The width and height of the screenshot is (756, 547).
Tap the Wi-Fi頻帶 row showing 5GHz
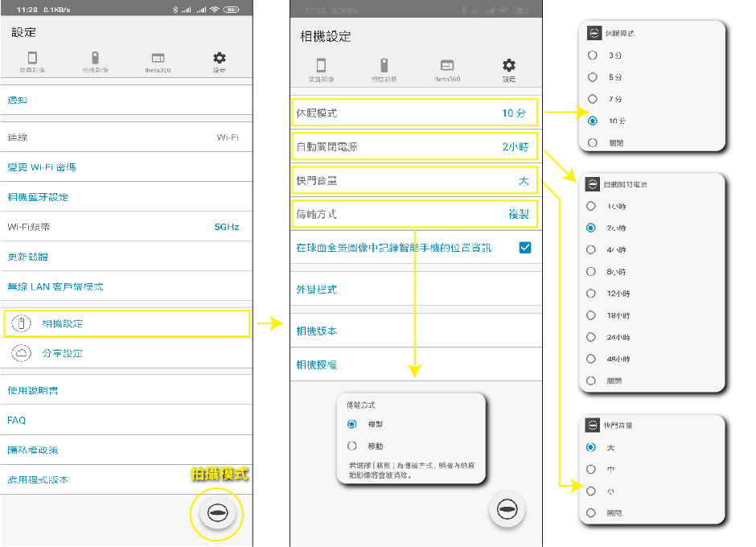(x=126, y=227)
